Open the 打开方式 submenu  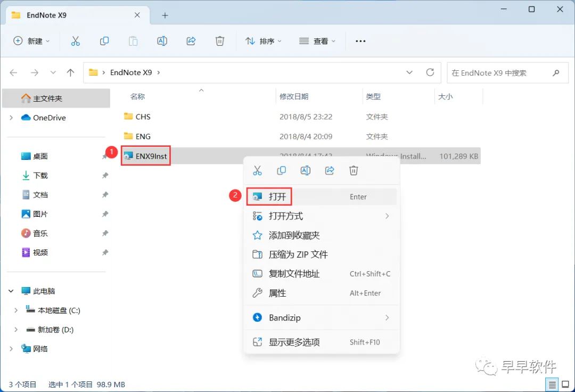point(322,216)
